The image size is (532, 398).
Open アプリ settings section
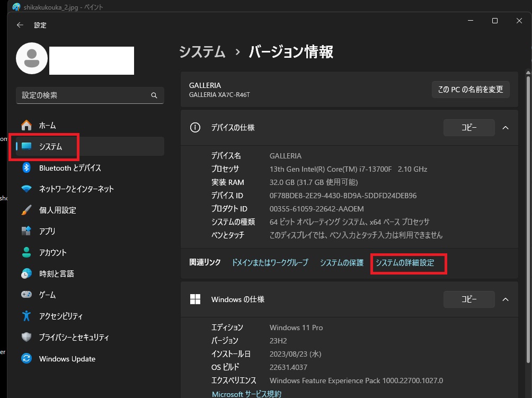click(90, 231)
